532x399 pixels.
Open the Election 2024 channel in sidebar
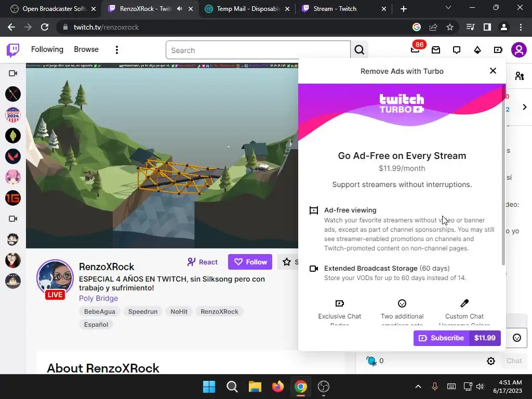coord(13,115)
